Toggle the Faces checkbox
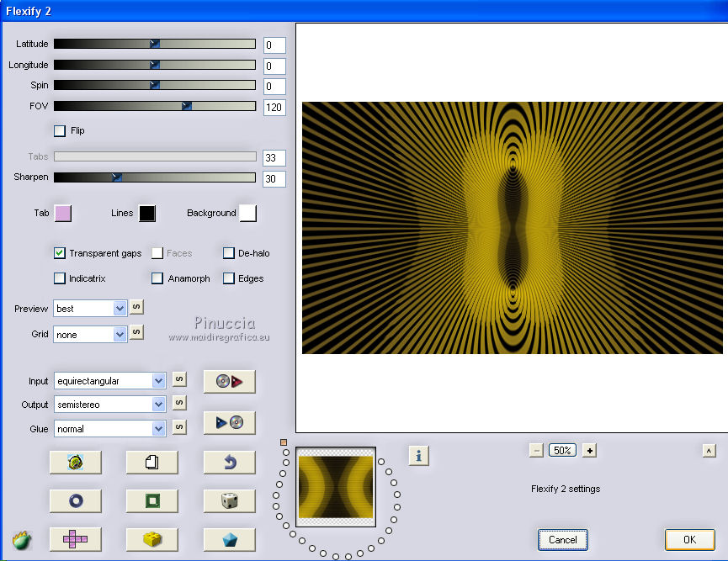Image resolution: width=728 pixels, height=561 pixels. 157,253
